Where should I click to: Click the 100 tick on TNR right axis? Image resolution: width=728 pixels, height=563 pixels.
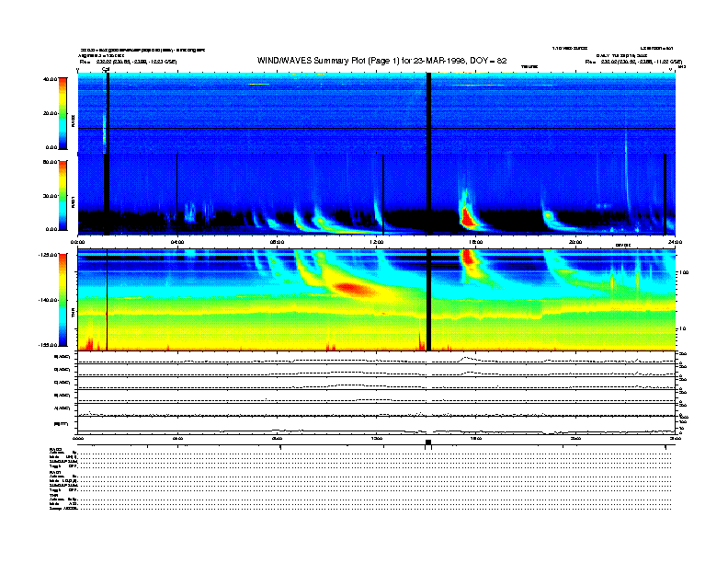(x=684, y=272)
